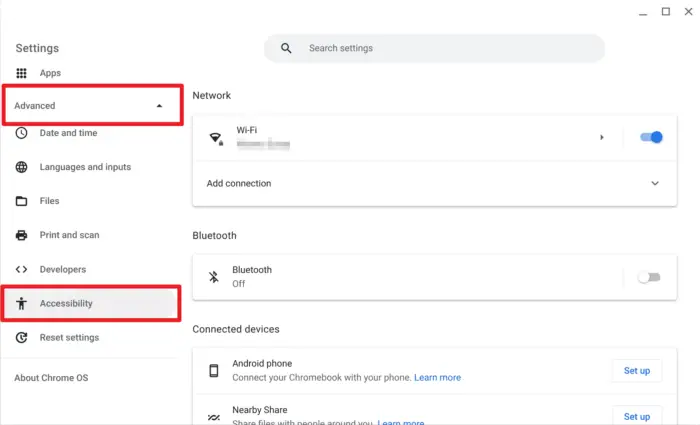This screenshot has width=700, height=425.
Task: Minimize the Settings window
Action: point(643,13)
